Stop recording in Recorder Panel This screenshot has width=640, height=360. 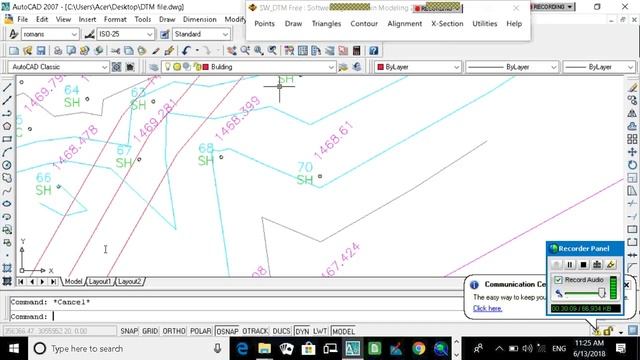tap(584, 265)
